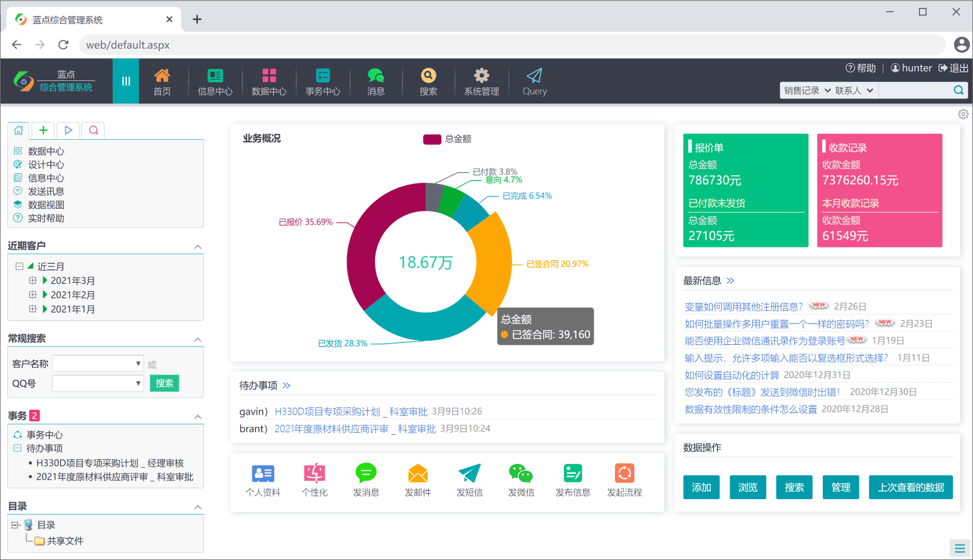
Task: Click the header search magnifier icon
Action: click(x=958, y=90)
